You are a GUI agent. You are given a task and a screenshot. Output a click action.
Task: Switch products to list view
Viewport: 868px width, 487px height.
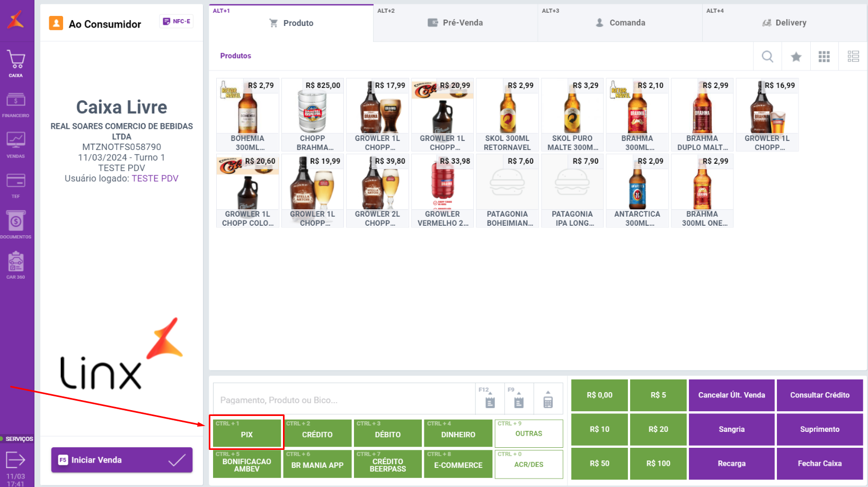853,56
